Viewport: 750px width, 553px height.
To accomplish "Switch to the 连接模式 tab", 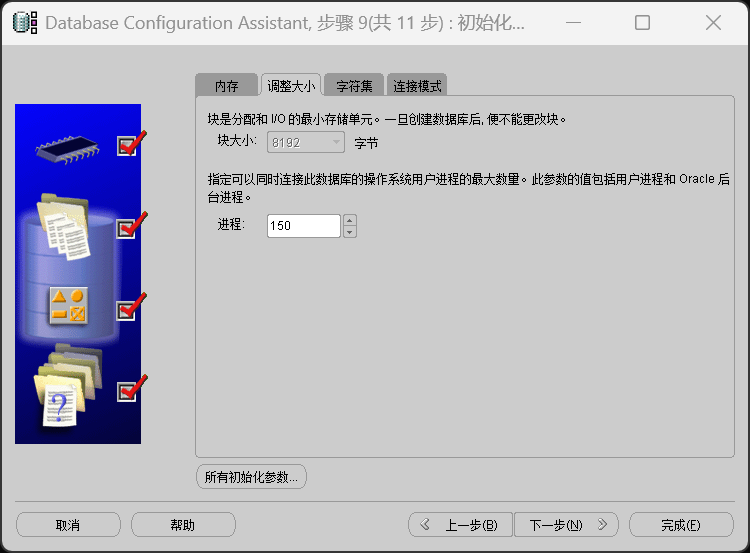I will [417, 86].
